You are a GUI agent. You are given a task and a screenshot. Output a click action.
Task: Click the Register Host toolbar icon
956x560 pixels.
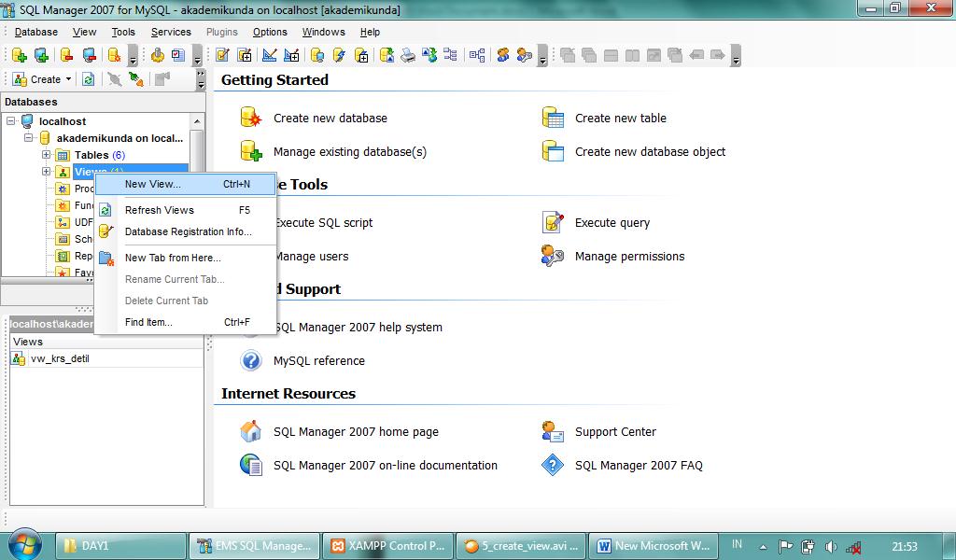[41, 55]
